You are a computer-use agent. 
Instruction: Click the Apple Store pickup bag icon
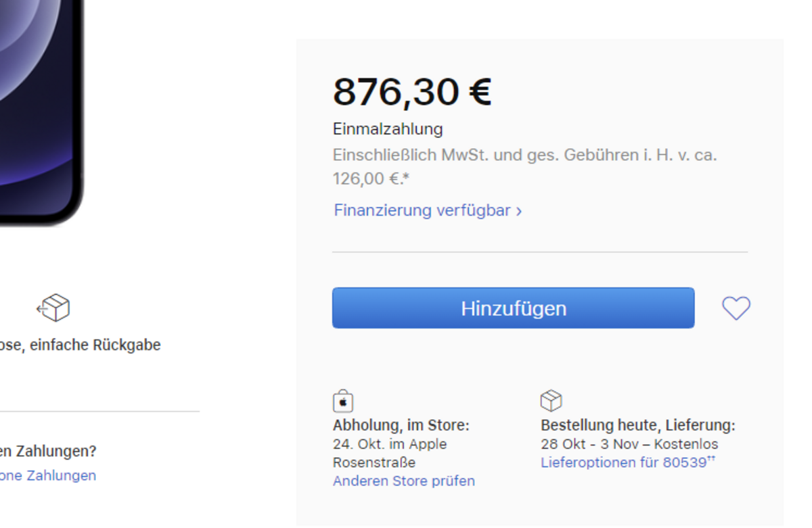point(343,401)
